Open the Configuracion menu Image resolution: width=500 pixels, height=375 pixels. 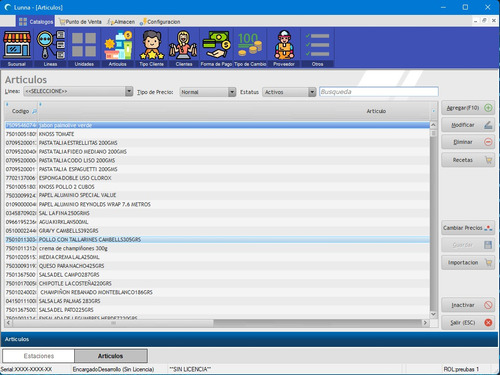coord(160,22)
